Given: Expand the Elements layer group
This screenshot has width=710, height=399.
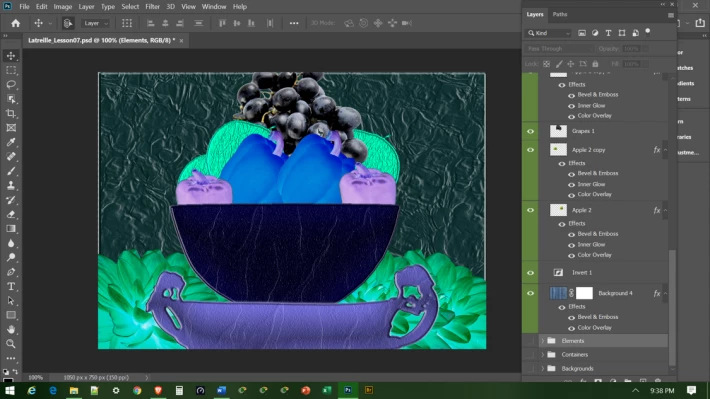Looking at the screenshot, I should 542,341.
